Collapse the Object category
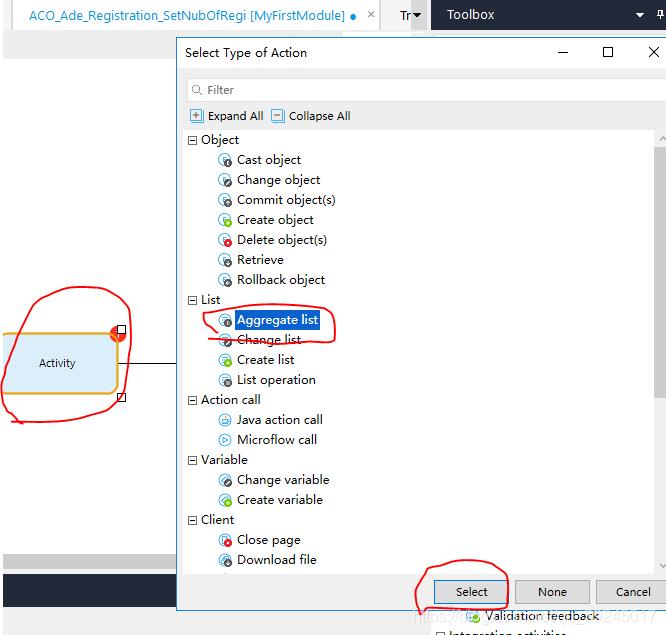 coord(193,140)
